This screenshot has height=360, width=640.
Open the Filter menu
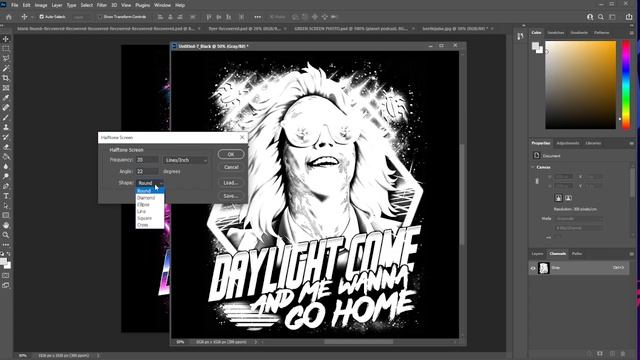click(102, 5)
